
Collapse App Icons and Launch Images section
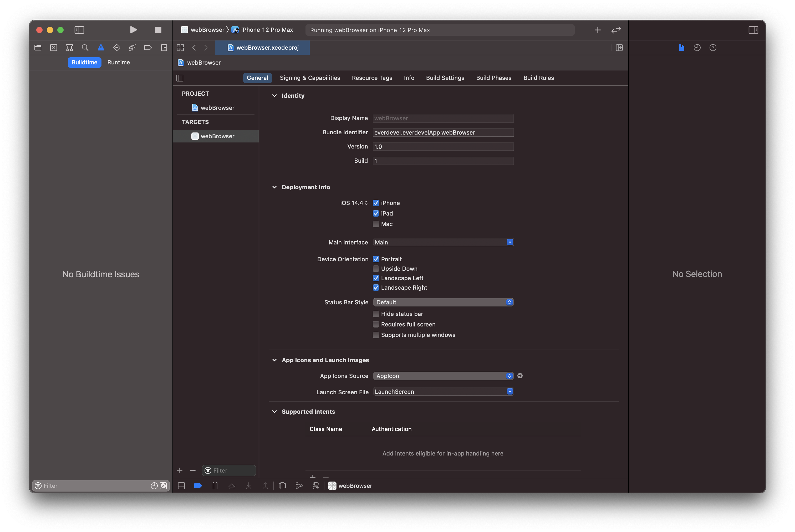click(274, 360)
